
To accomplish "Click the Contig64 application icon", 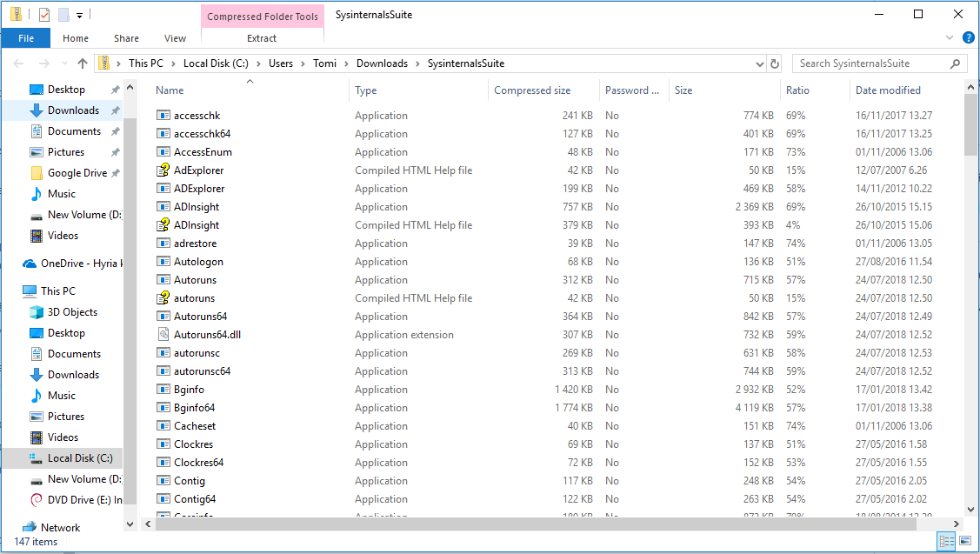I will click(x=163, y=499).
